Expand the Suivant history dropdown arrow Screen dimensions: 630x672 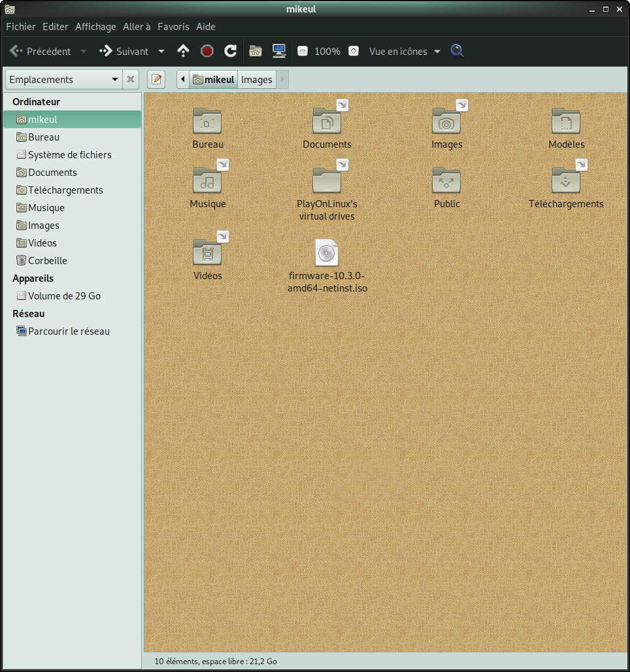[x=161, y=52]
